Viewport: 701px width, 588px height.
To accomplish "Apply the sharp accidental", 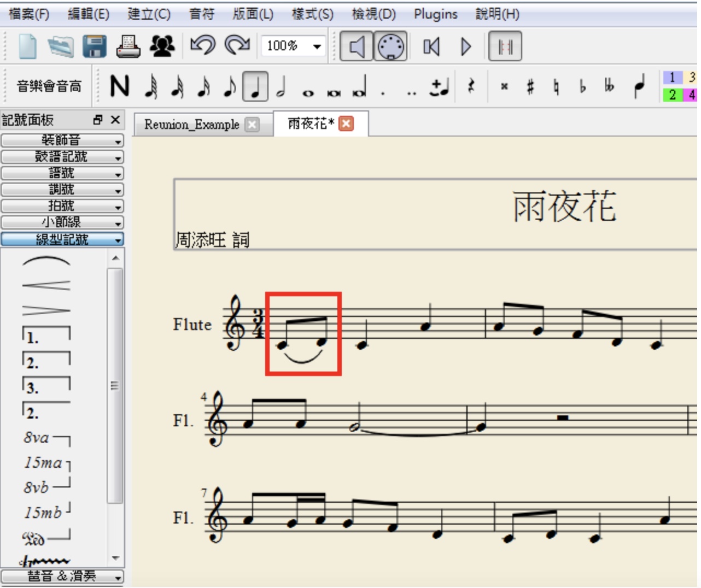I will (x=530, y=86).
